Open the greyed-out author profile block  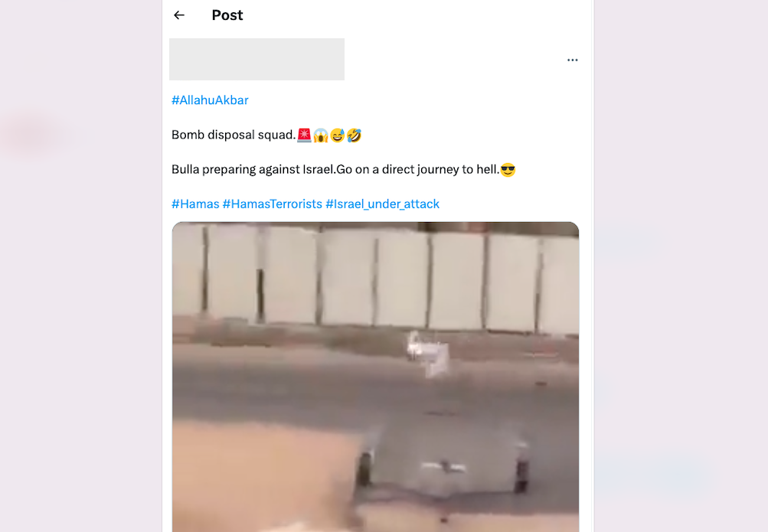tap(257, 59)
